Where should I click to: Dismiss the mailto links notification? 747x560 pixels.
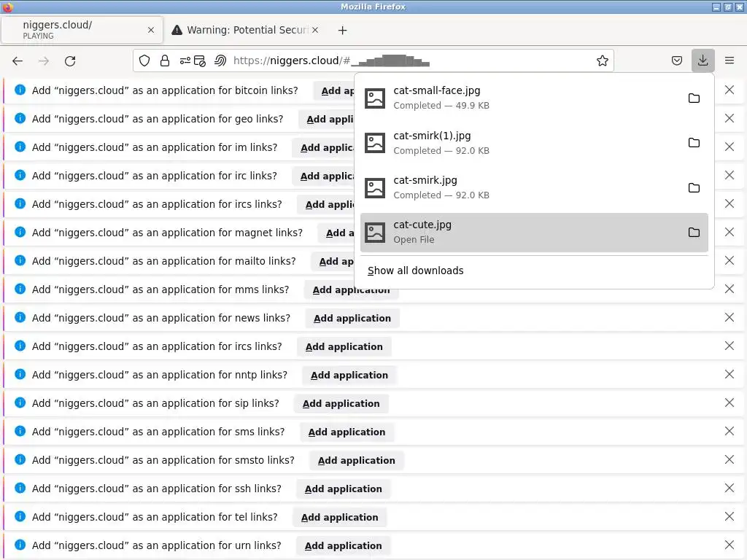pyautogui.click(x=729, y=260)
